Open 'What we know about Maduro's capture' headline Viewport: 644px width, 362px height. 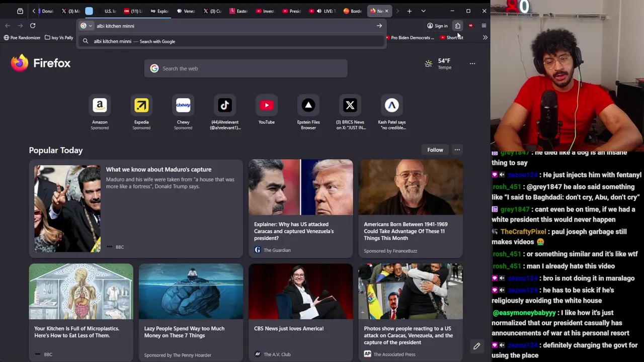[158, 169]
